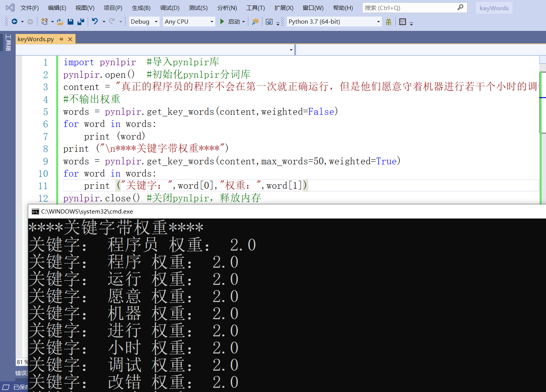Expand the New Project dropdown arrow
Image resolution: width=546 pixels, height=392 pixels.
point(52,22)
